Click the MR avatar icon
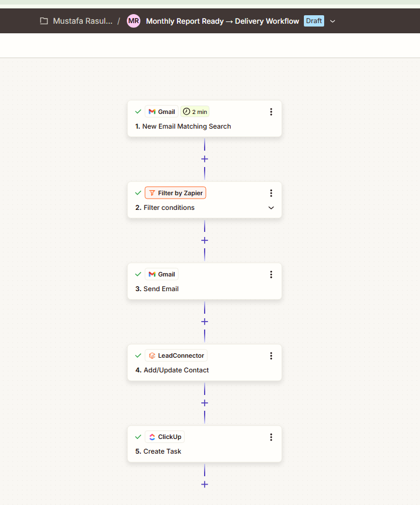 click(134, 21)
